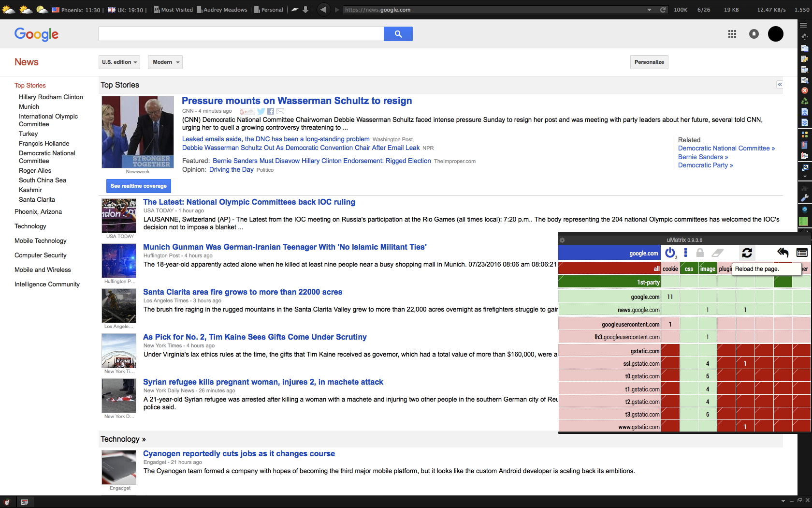Click red cookie cell for ssl.gstatic.com

tap(670, 363)
